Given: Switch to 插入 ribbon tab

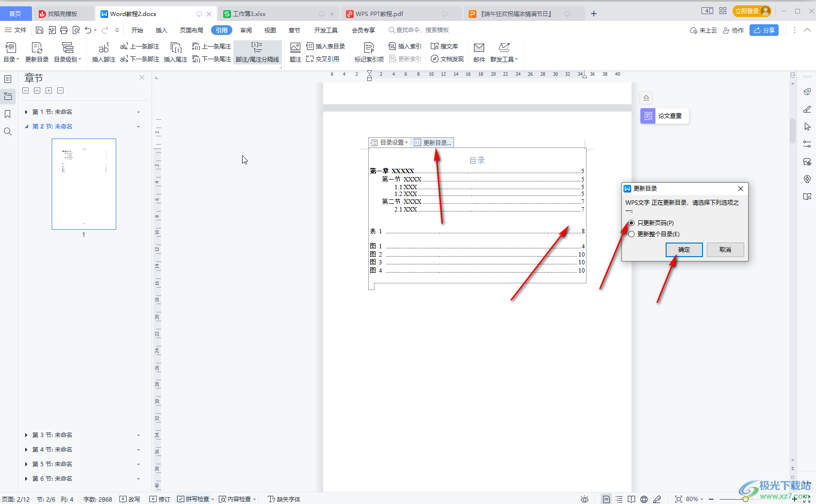Looking at the screenshot, I should [162, 30].
